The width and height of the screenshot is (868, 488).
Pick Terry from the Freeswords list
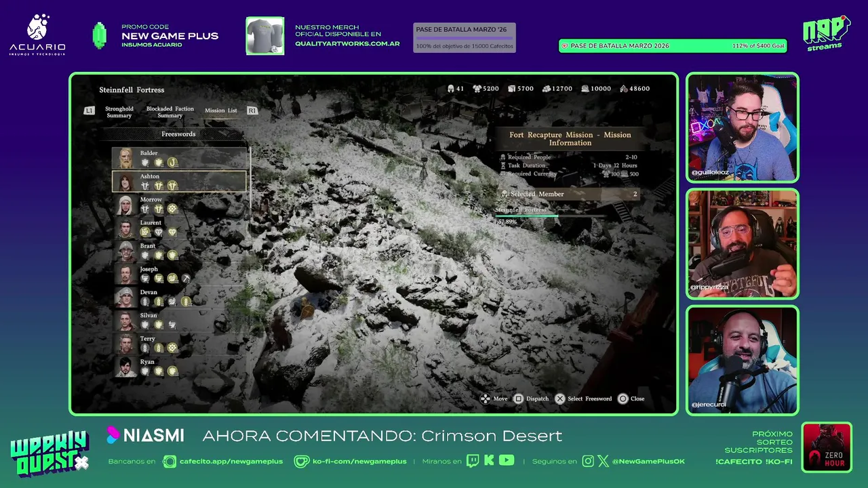180,344
